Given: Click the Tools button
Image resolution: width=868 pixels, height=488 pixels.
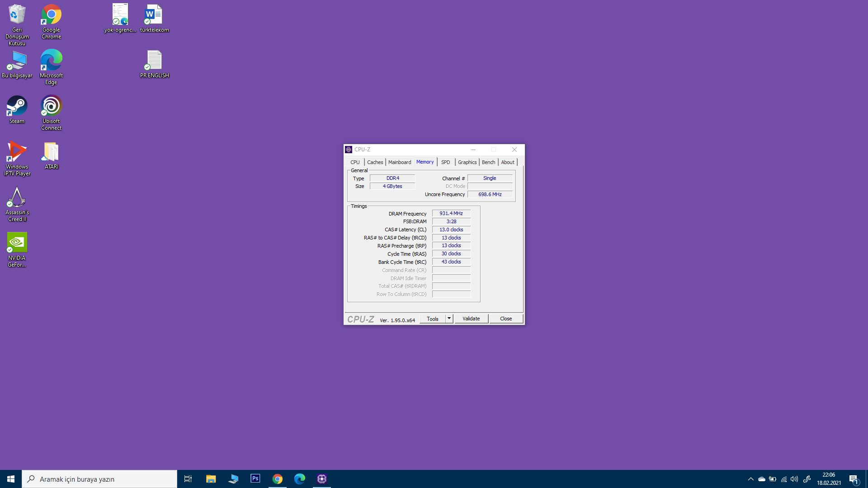Looking at the screenshot, I should pos(432,319).
